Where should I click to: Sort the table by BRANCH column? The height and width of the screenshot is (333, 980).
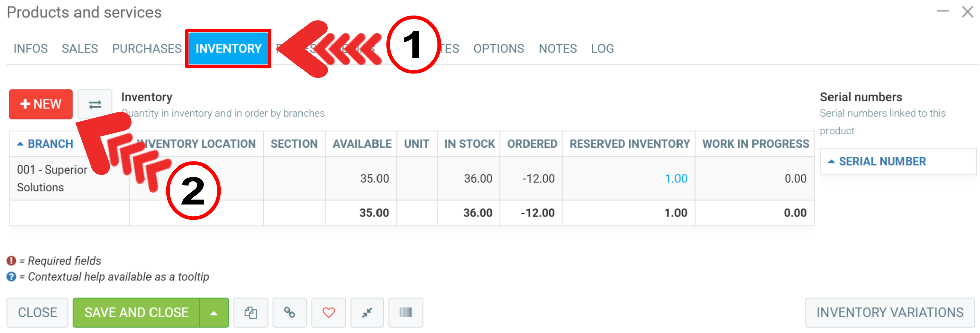tap(50, 144)
